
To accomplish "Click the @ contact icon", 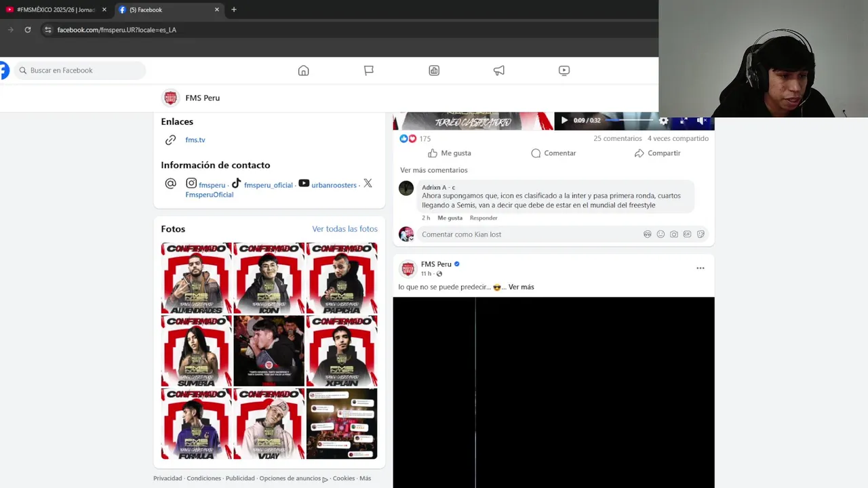I will 170,184.
